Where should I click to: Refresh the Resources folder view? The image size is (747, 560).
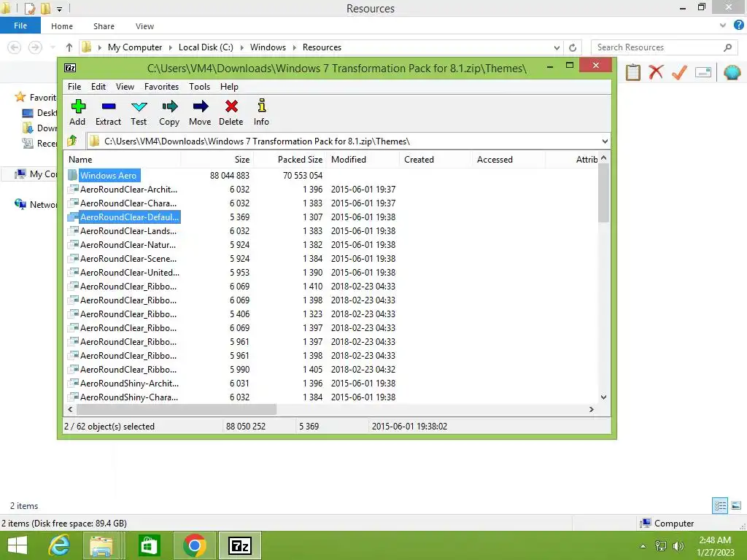click(573, 47)
